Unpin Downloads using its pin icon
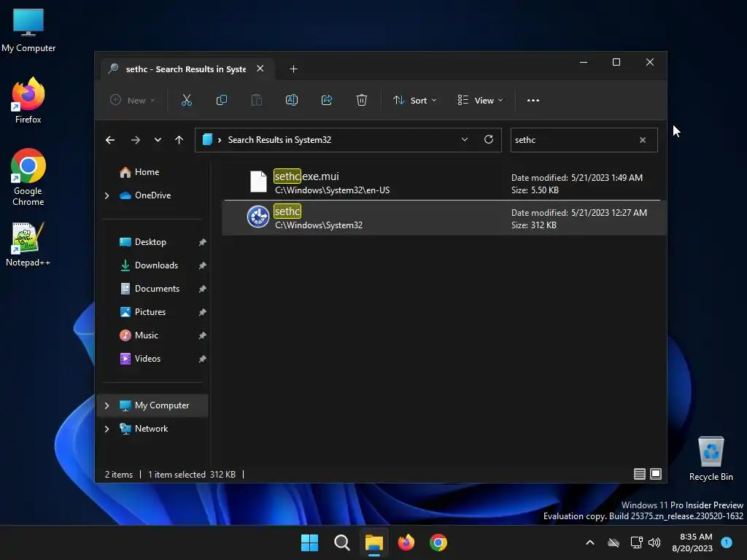 (203, 265)
